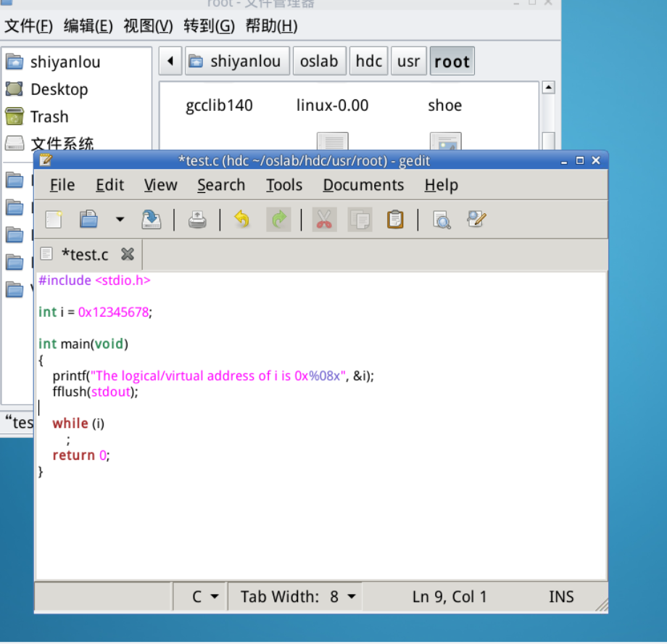Open the Tab Width dropdown

click(x=298, y=597)
